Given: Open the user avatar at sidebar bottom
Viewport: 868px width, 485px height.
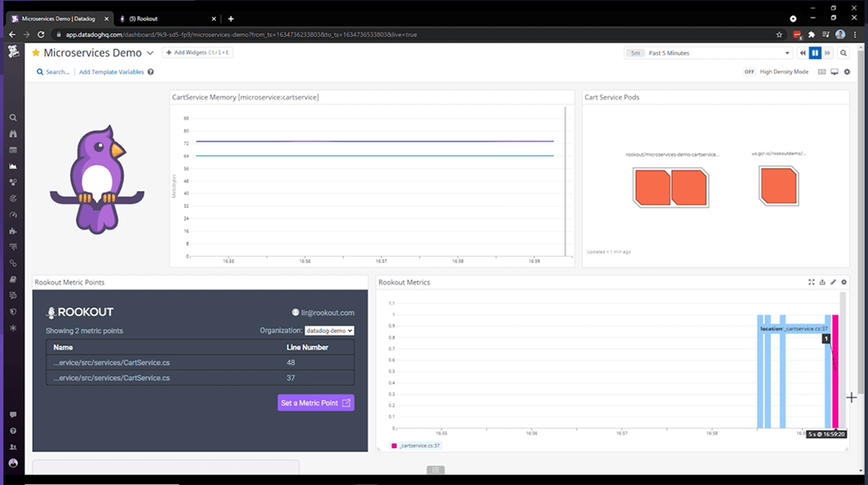Looking at the screenshot, I should pyautogui.click(x=13, y=463).
